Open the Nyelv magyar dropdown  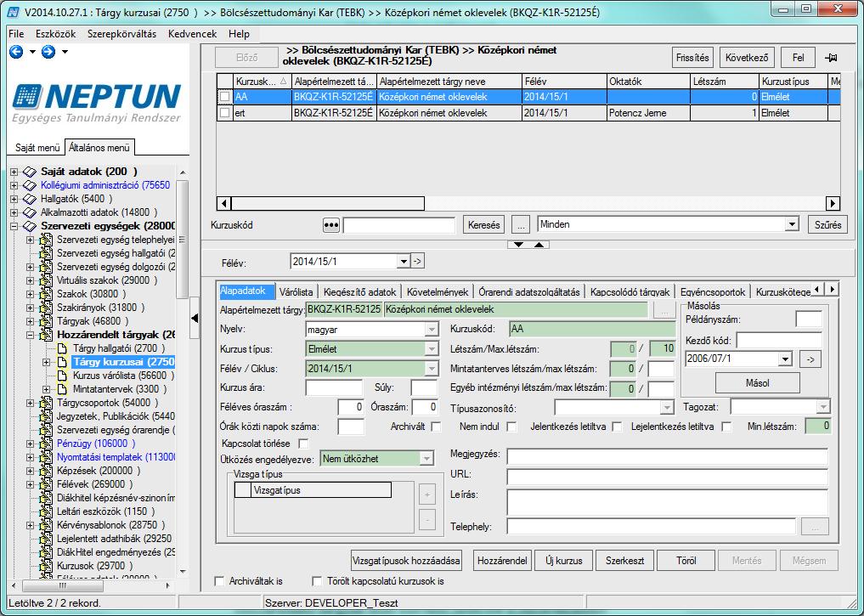click(x=432, y=330)
